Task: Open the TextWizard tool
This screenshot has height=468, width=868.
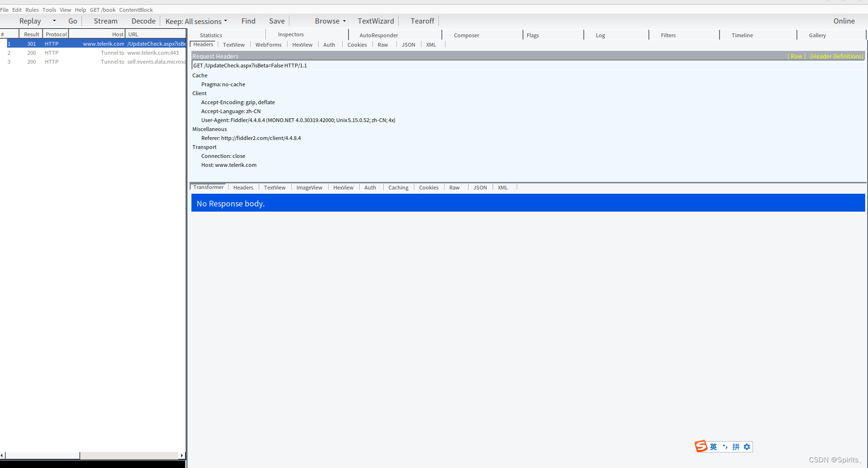Action: (x=376, y=21)
